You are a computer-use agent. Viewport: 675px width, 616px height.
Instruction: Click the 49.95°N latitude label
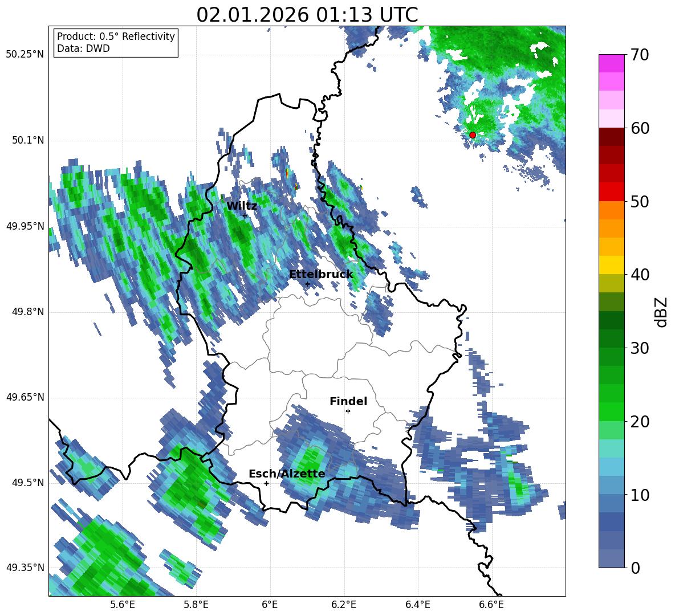[x=25, y=226]
